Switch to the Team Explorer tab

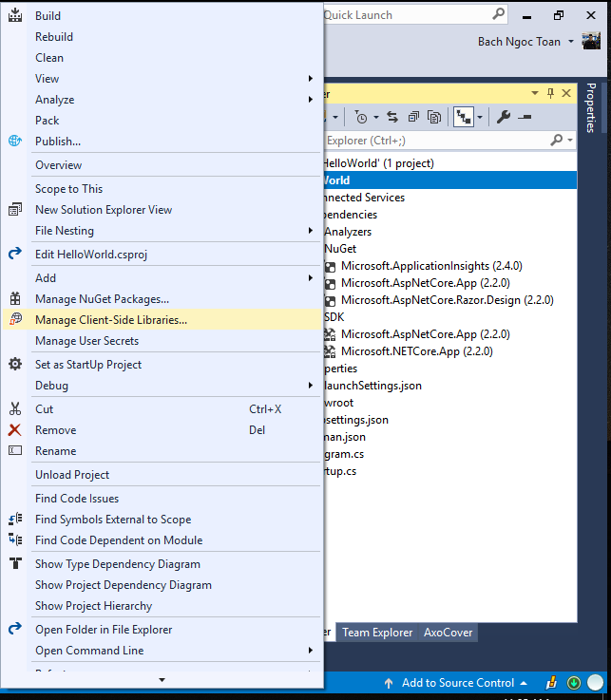(377, 633)
